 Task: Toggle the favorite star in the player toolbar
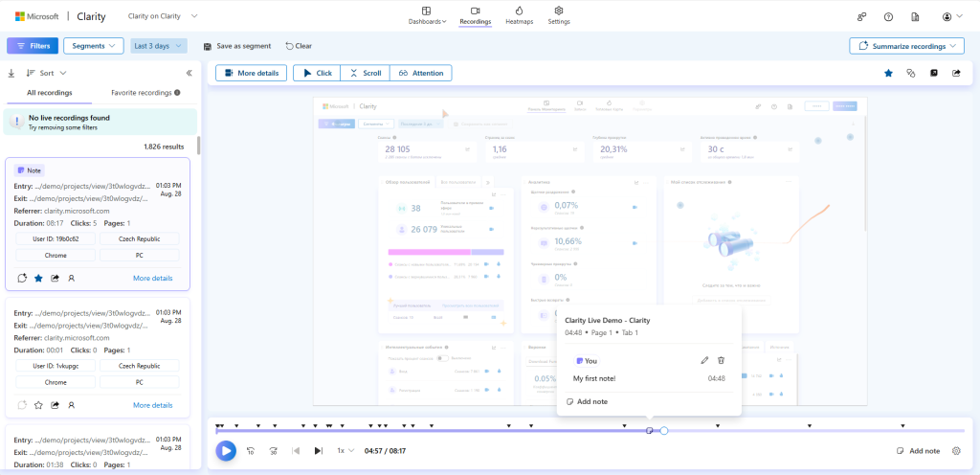pyautogui.click(x=888, y=73)
